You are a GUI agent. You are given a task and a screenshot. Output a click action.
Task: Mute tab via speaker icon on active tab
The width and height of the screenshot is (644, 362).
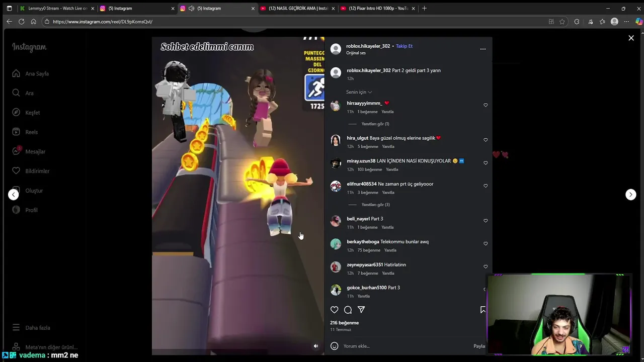[x=192, y=9]
